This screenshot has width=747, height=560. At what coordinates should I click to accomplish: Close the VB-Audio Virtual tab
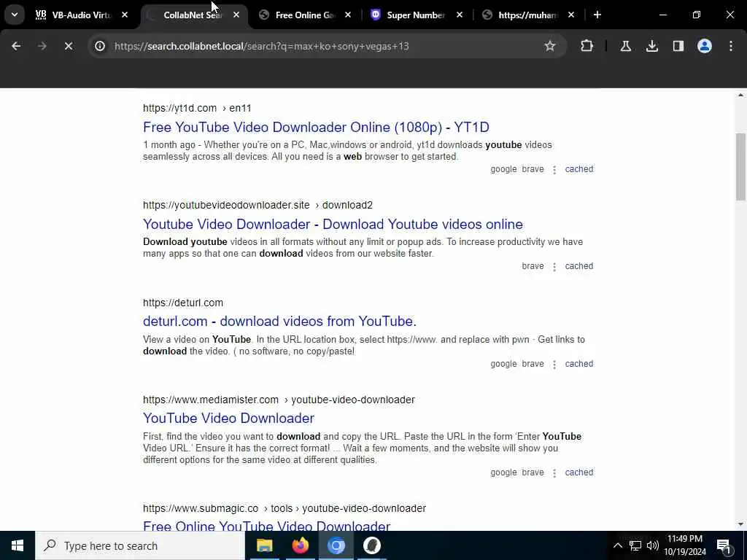pyautogui.click(x=125, y=15)
